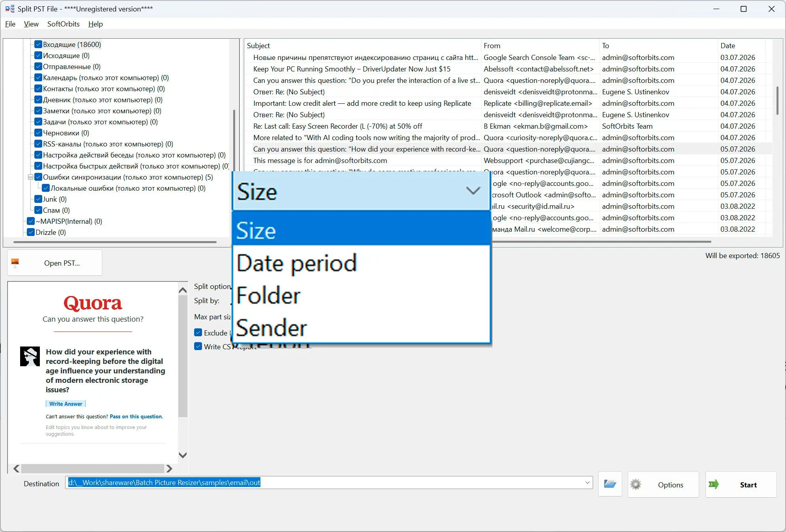This screenshot has width=786, height=532.
Task: Click the preview pane scroll up arrow
Action: [183, 290]
